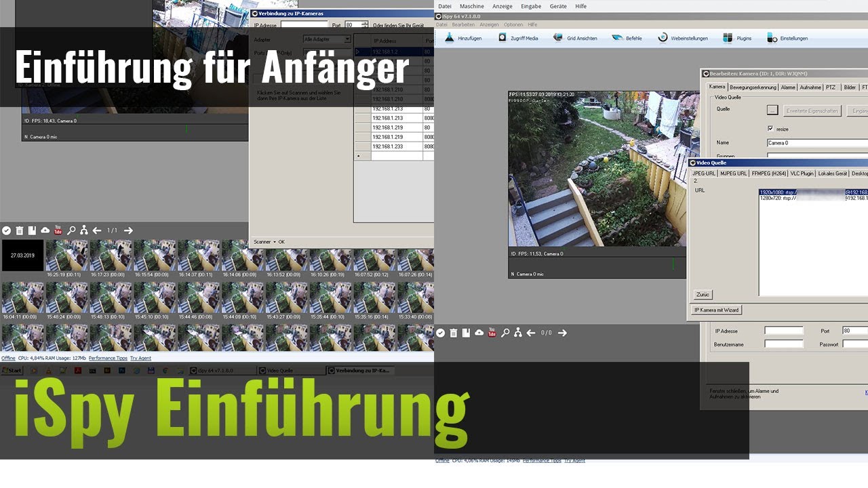The image size is (868, 488).
Task: Click the Name field containing Camera 0
Action: point(817,143)
